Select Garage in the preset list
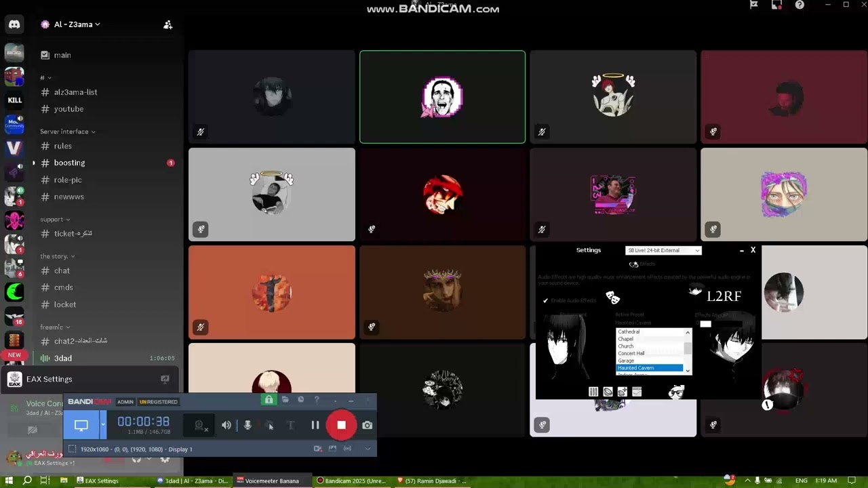Viewport: 868px width, 488px height. (650, 361)
